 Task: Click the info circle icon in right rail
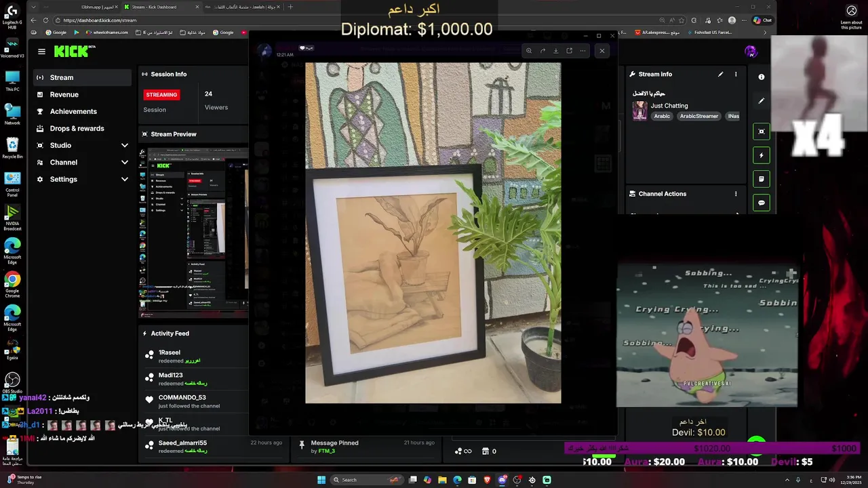[x=761, y=77]
